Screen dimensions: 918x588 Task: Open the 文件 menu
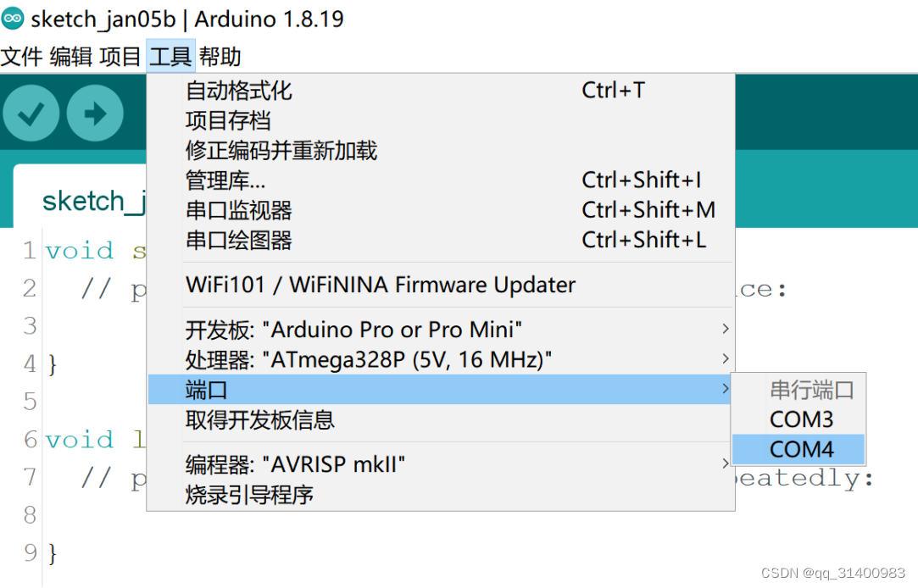22,57
